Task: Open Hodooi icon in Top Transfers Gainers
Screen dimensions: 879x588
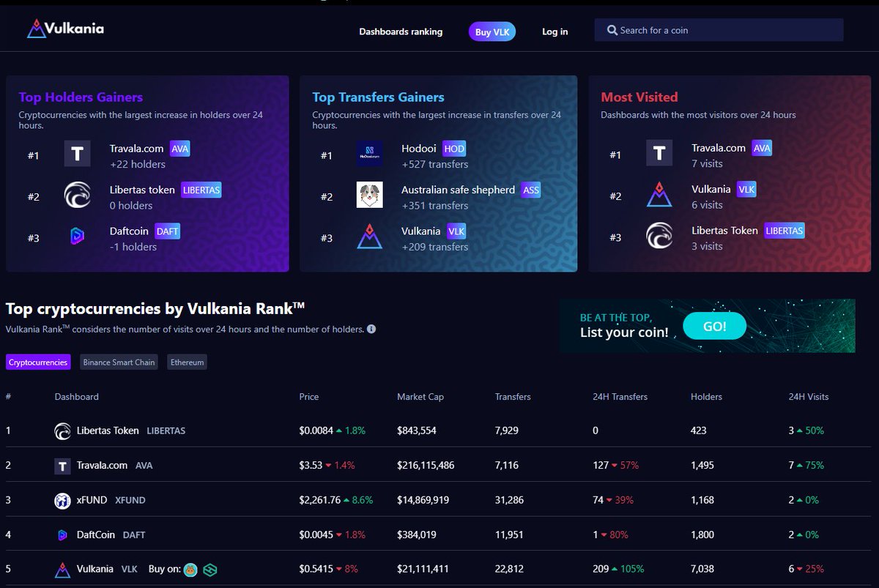Action: [x=369, y=154]
